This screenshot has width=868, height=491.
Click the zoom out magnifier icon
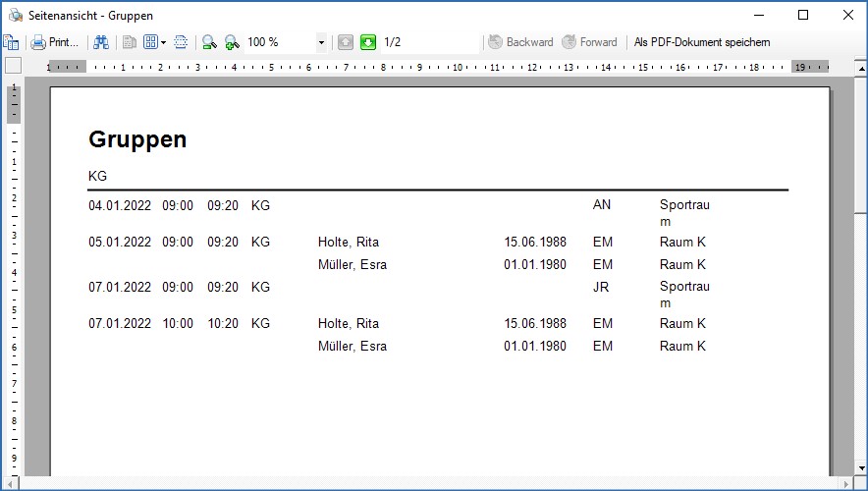(209, 42)
